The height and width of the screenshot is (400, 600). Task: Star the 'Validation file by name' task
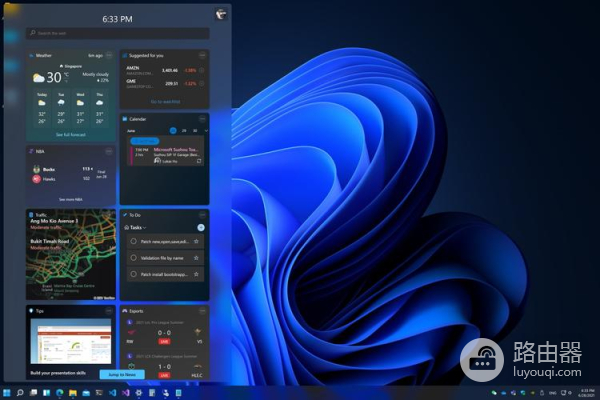[196, 258]
